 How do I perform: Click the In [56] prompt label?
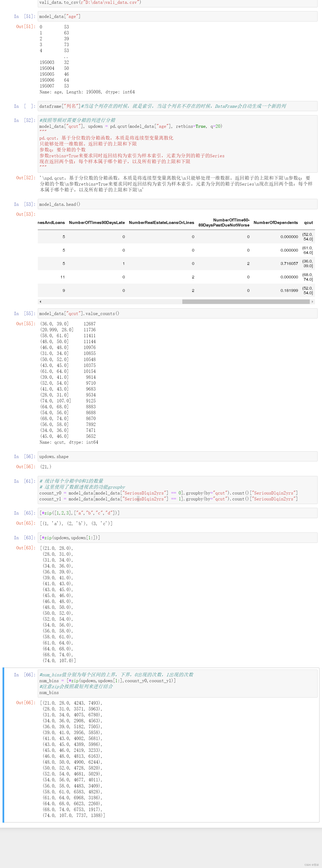coord(24,457)
